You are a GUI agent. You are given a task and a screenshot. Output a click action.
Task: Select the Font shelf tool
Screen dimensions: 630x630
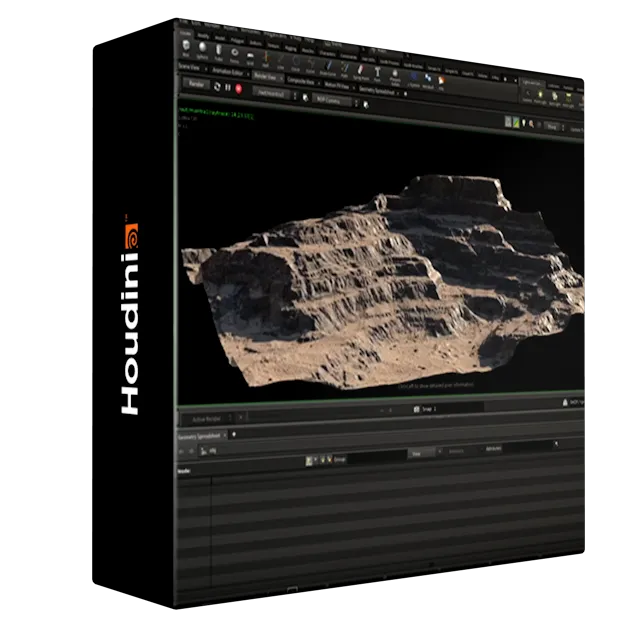377,74
